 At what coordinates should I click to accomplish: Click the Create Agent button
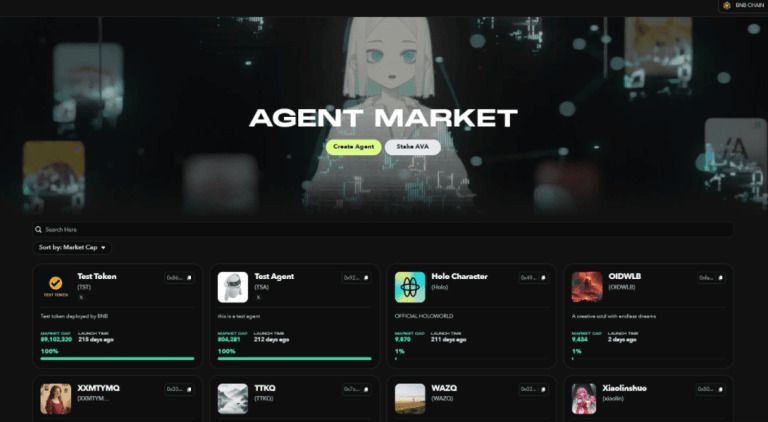354,147
